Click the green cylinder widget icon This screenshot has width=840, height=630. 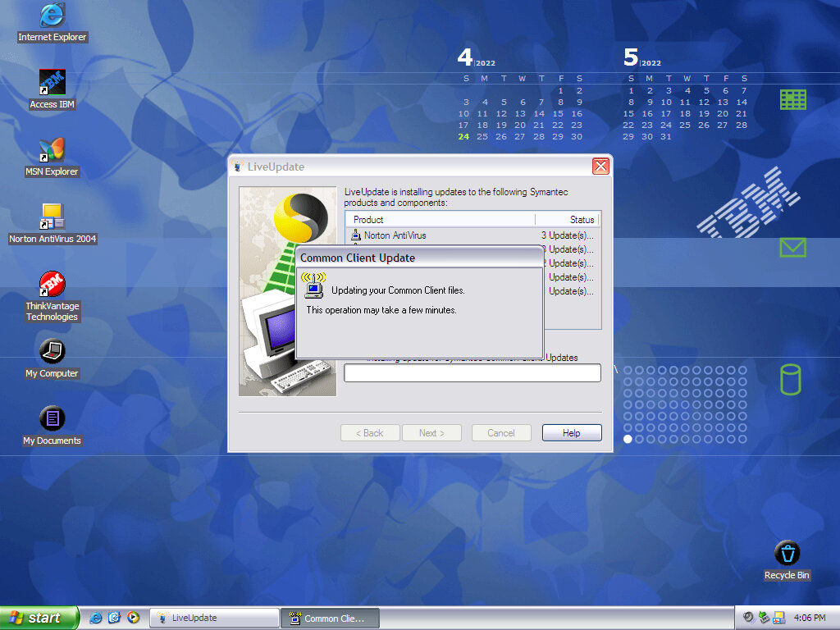[x=790, y=380]
